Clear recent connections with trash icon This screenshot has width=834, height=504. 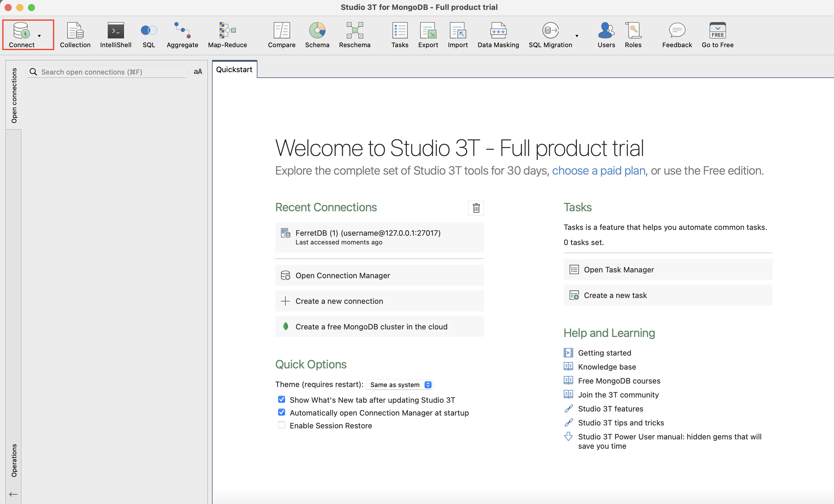point(476,208)
